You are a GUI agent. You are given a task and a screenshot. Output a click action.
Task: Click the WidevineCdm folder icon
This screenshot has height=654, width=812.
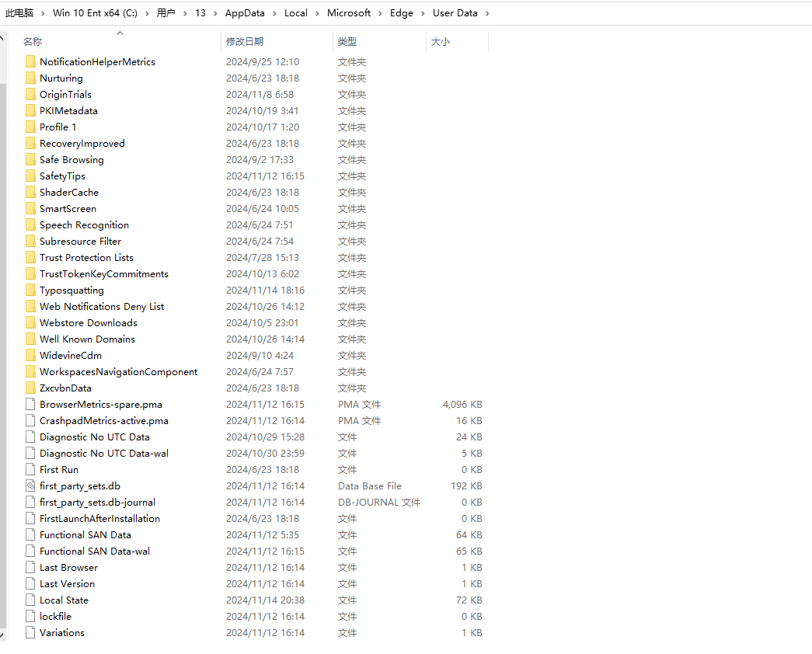tap(30, 355)
